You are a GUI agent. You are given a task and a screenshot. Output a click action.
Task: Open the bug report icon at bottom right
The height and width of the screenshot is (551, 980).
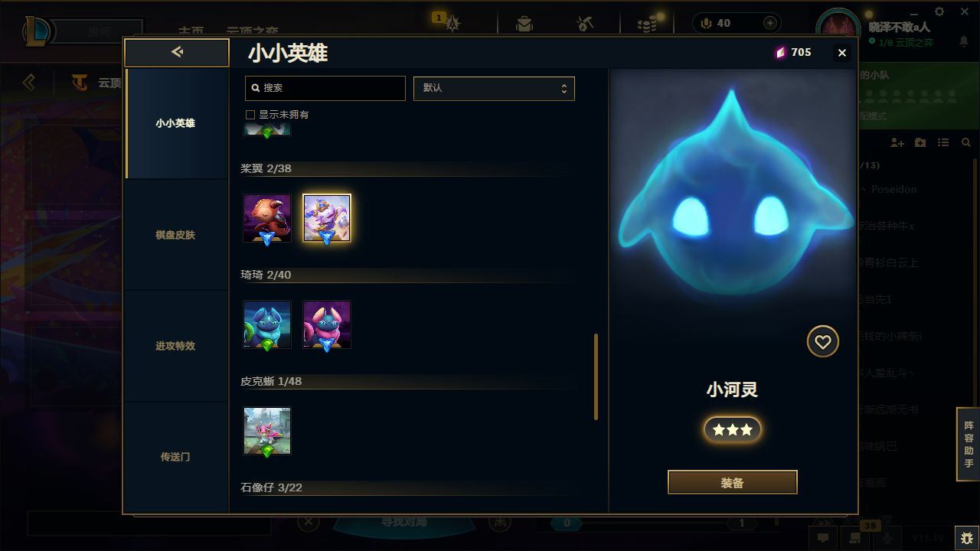[967, 537]
